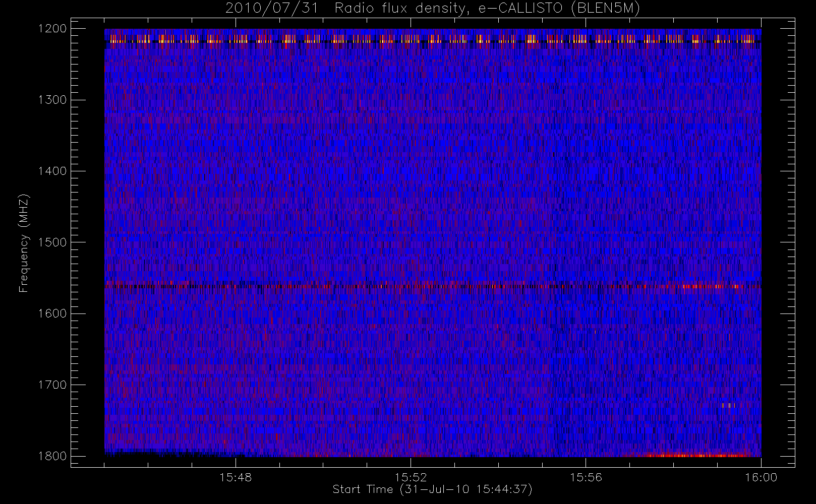The image size is (816, 504).
Task: Select the 1700 frequency tick label
Action: click(52, 385)
